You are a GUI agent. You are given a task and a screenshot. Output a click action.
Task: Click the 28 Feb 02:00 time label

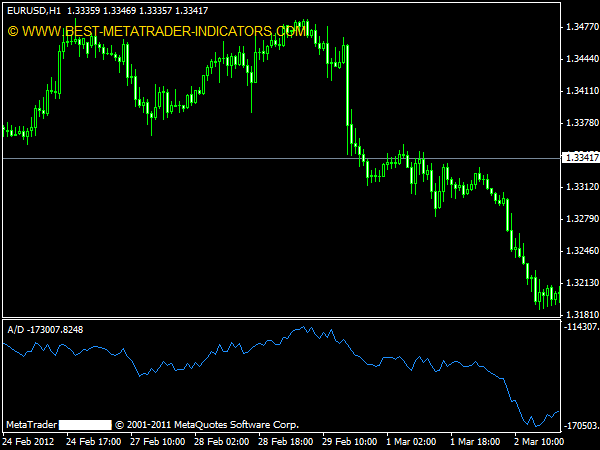pyautogui.click(x=222, y=442)
